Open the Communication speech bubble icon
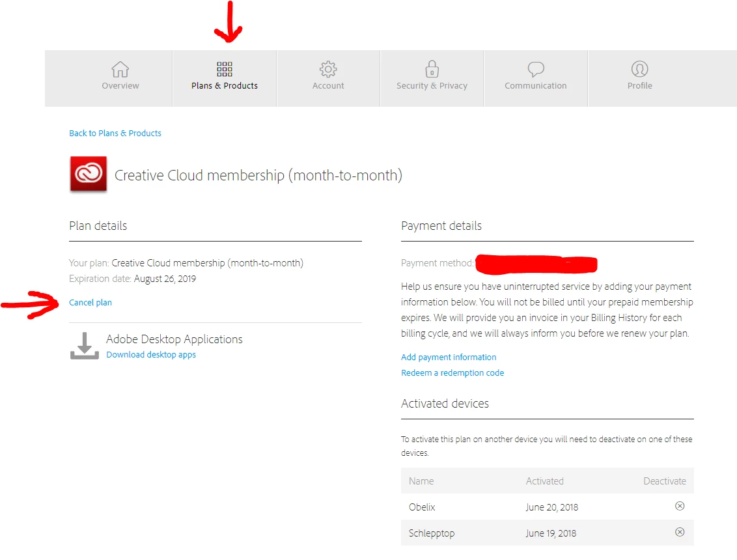 pyautogui.click(x=536, y=70)
